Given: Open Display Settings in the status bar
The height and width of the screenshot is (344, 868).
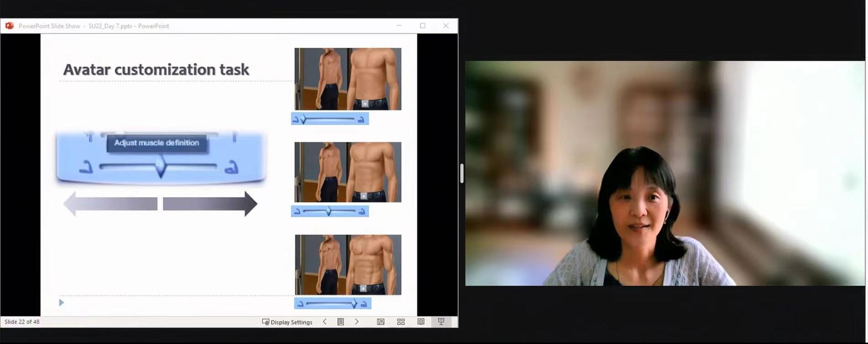Looking at the screenshot, I should [287, 322].
